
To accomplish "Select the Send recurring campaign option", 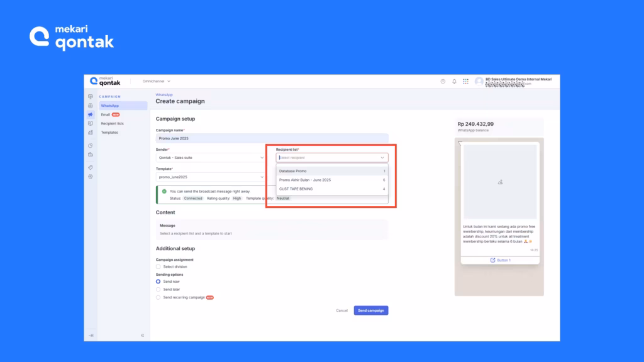I will tap(158, 297).
